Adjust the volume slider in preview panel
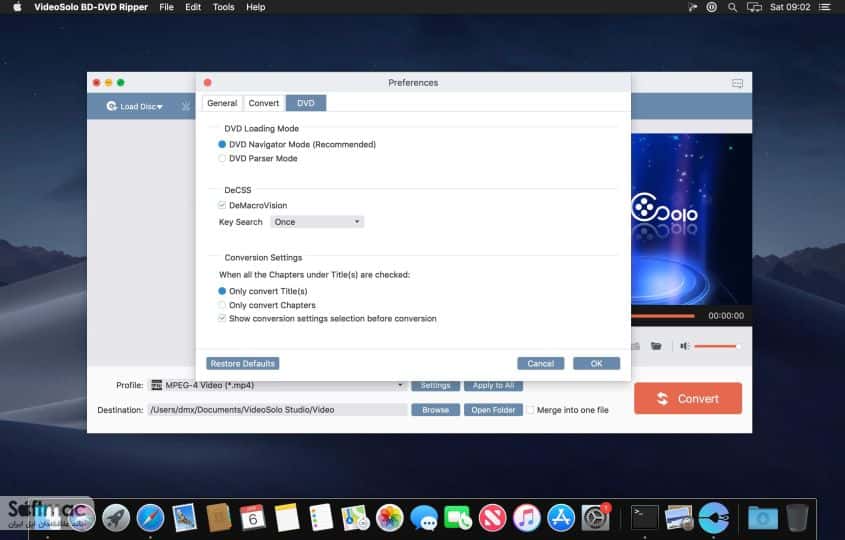 (717, 346)
